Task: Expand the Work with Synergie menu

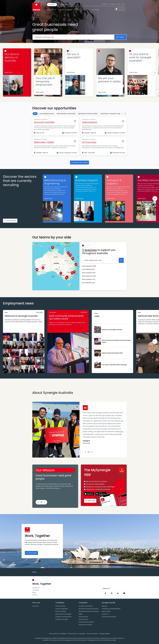Action: (65, 10)
